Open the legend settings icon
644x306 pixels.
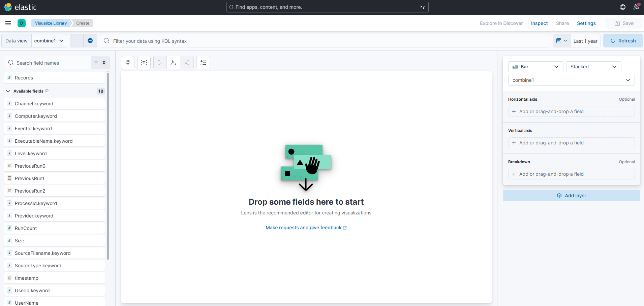(203, 63)
